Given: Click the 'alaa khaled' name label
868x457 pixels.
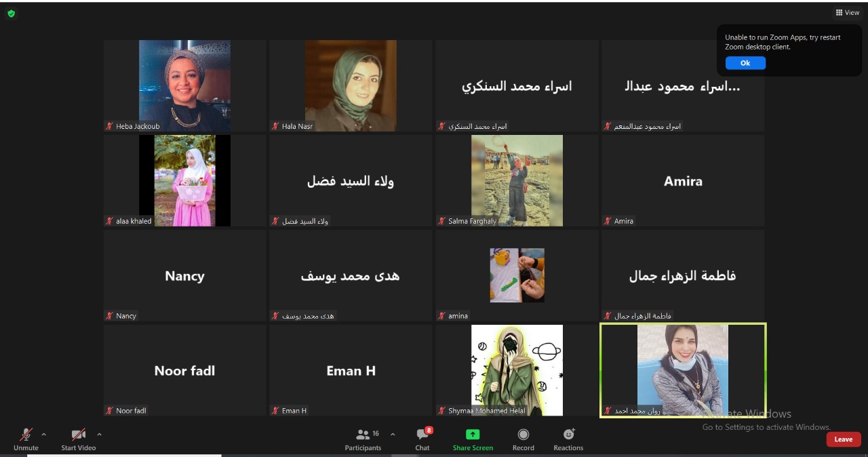Looking at the screenshot, I should click(x=134, y=221).
